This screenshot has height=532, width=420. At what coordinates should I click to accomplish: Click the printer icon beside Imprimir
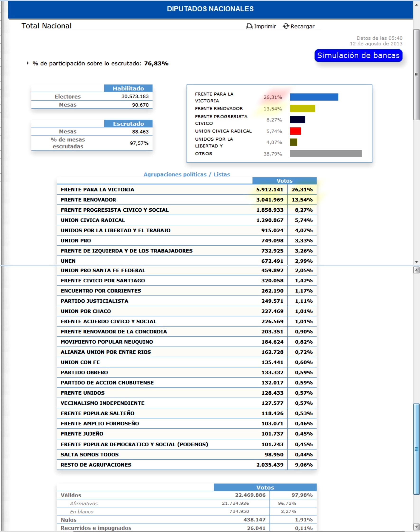pyautogui.click(x=249, y=26)
